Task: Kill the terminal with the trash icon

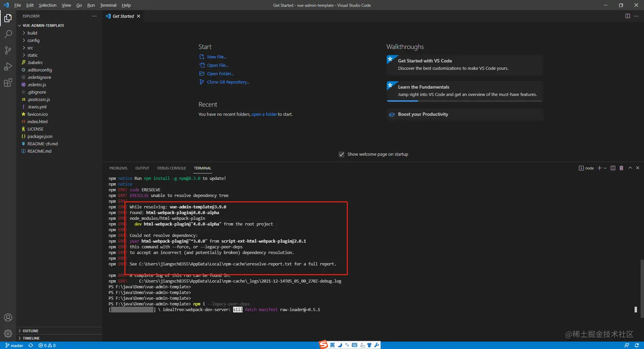Action: tap(621, 168)
